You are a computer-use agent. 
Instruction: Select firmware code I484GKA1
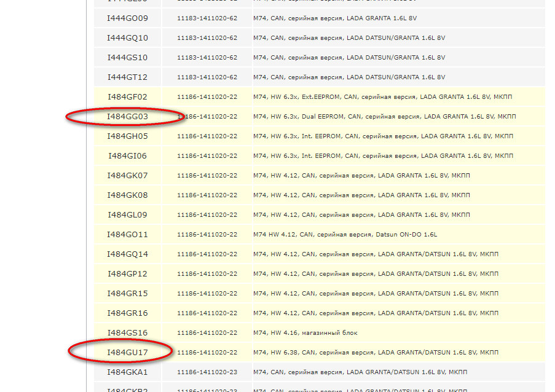(x=127, y=372)
